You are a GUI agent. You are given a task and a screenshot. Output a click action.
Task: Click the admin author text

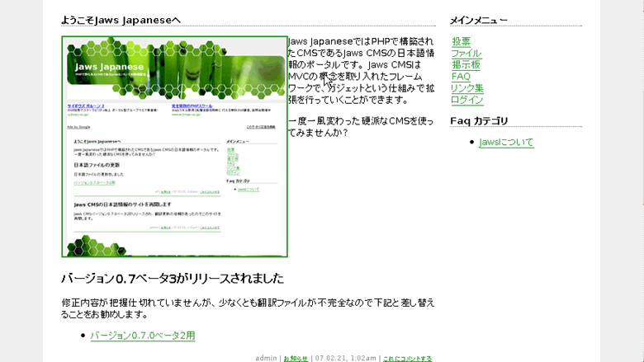[x=266, y=359]
